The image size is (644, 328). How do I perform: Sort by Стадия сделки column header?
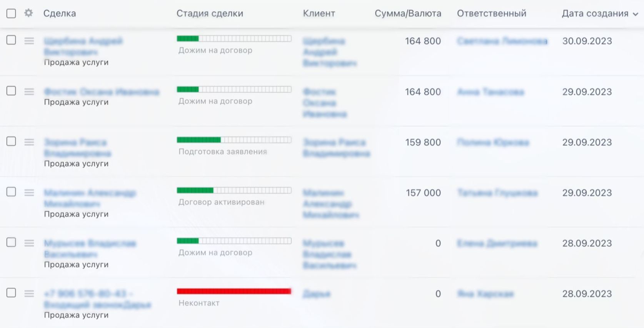[210, 13]
